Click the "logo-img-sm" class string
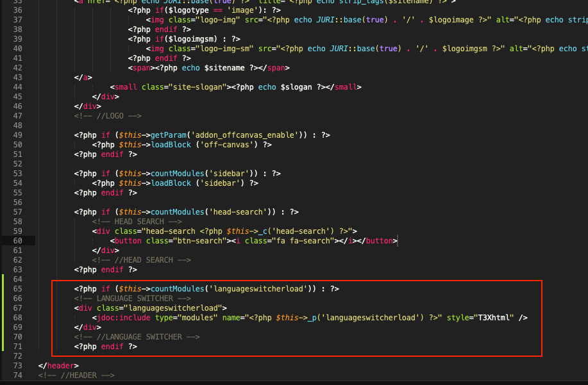The image size is (588, 385). (x=201, y=49)
